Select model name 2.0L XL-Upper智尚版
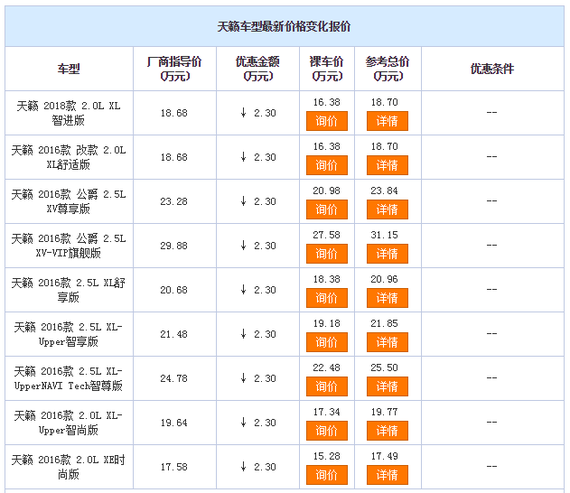Screen dimensions: 570x493 [x=68, y=422]
